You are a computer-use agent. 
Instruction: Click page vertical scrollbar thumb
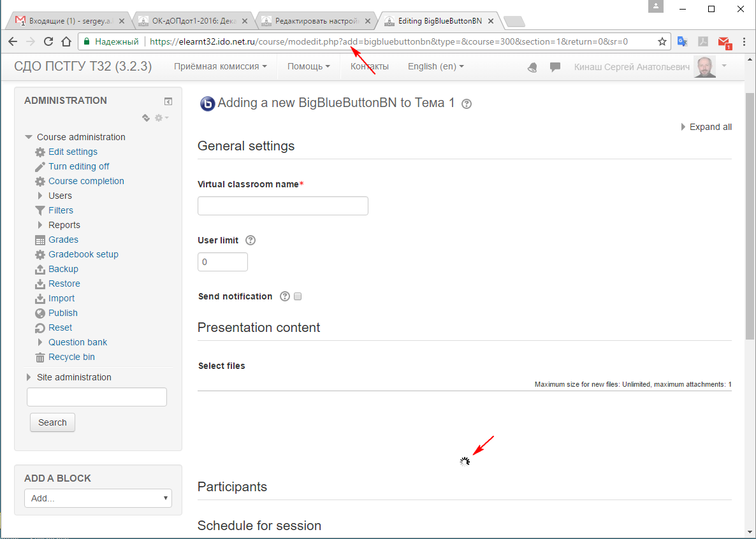(x=750, y=216)
